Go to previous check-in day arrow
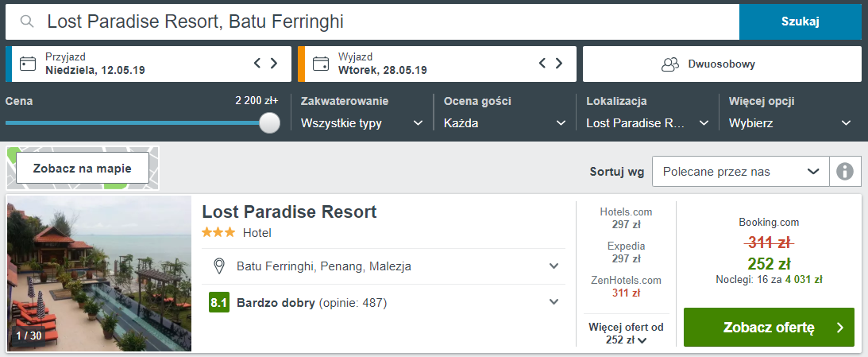 [x=257, y=63]
